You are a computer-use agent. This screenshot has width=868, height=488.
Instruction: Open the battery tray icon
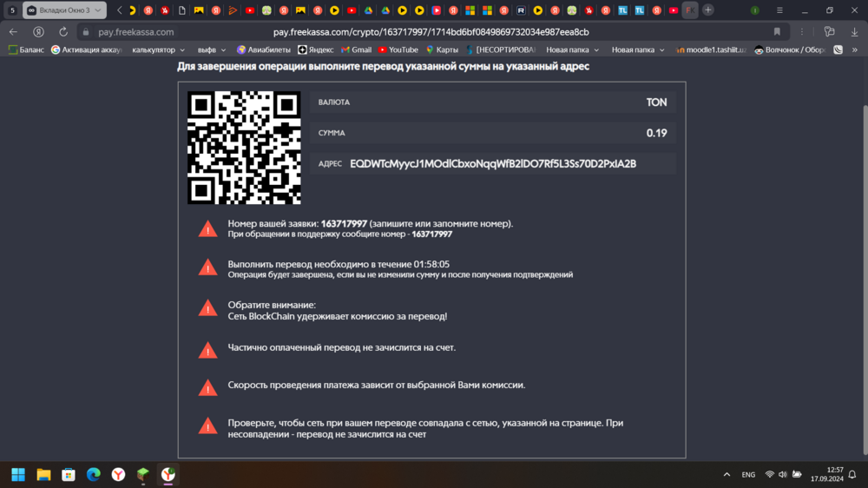797,475
